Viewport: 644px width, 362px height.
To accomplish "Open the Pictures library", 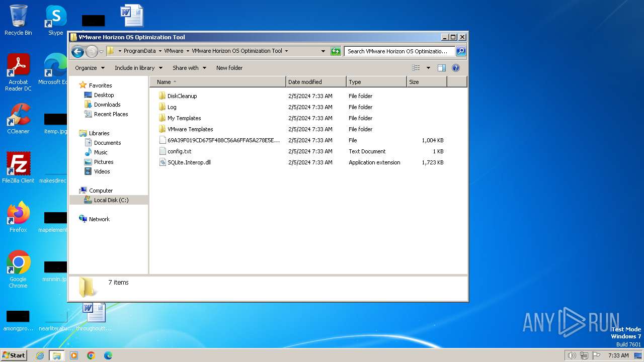I will tap(104, 162).
